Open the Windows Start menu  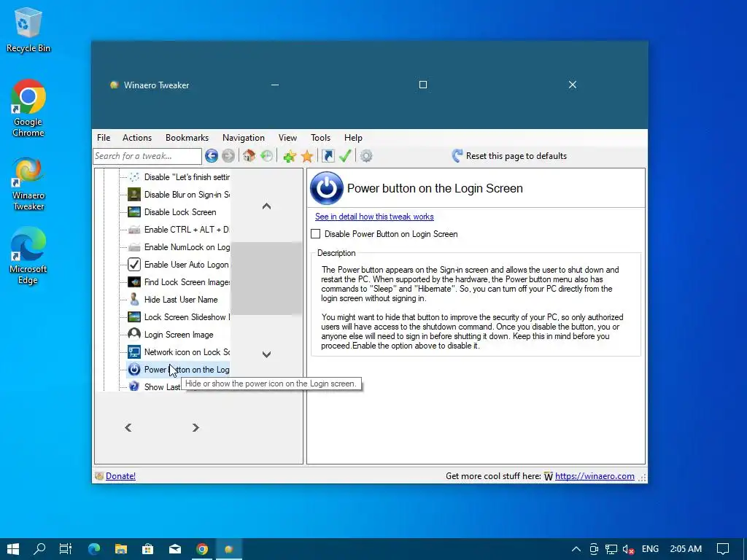click(x=13, y=549)
